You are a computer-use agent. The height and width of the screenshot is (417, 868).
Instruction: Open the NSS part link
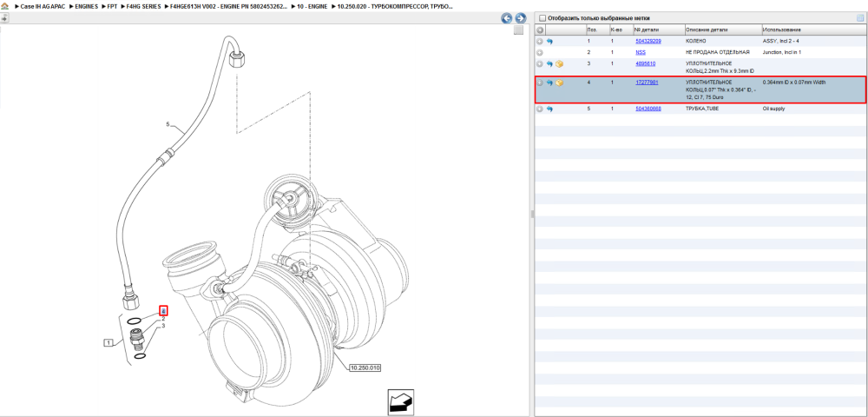pyautogui.click(x=641, y=52)
